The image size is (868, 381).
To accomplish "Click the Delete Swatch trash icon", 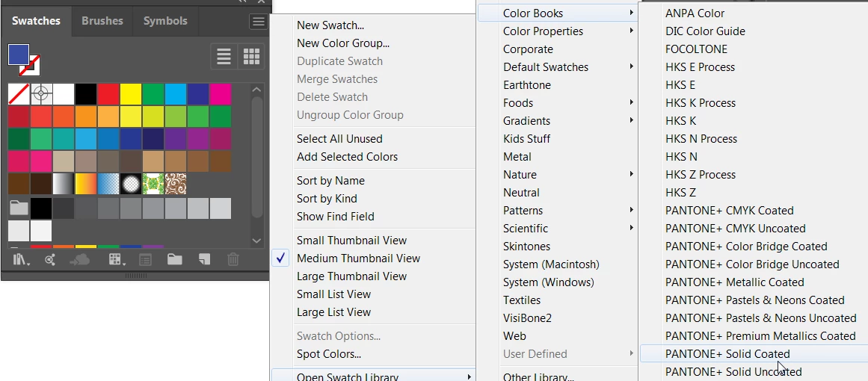I will pos(233,259).
